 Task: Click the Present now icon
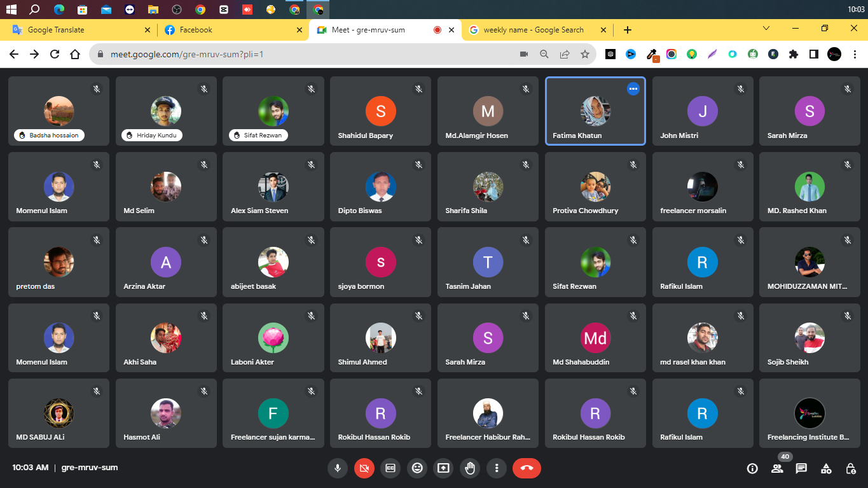click(x=443, y=468)
